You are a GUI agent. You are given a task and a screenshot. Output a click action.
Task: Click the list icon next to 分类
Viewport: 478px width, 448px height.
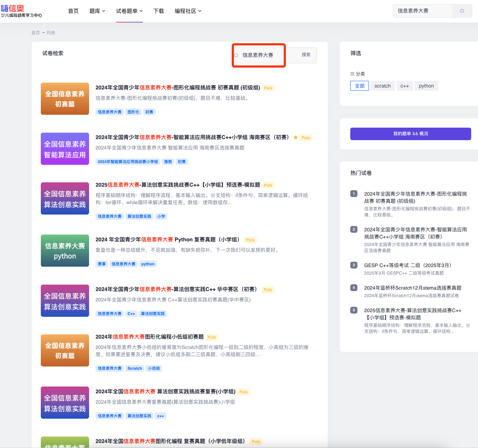(352, 74)
